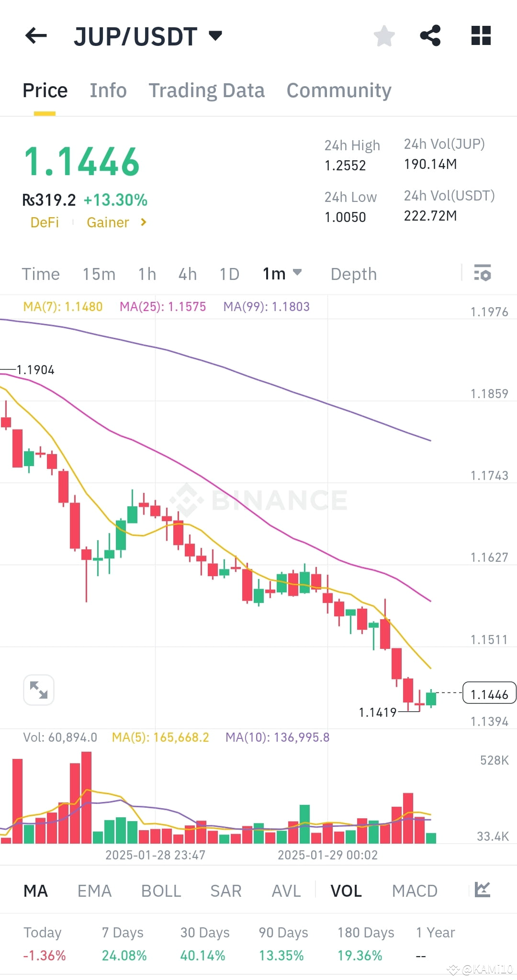
Task: Toggle the VOL indicator
Action: pyautogui.click(x=346, y=891)
